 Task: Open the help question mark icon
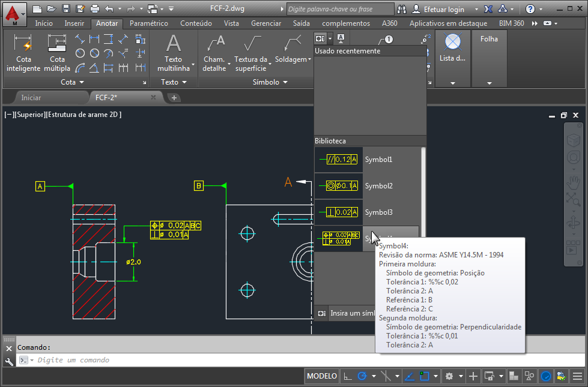pos(530,9)
